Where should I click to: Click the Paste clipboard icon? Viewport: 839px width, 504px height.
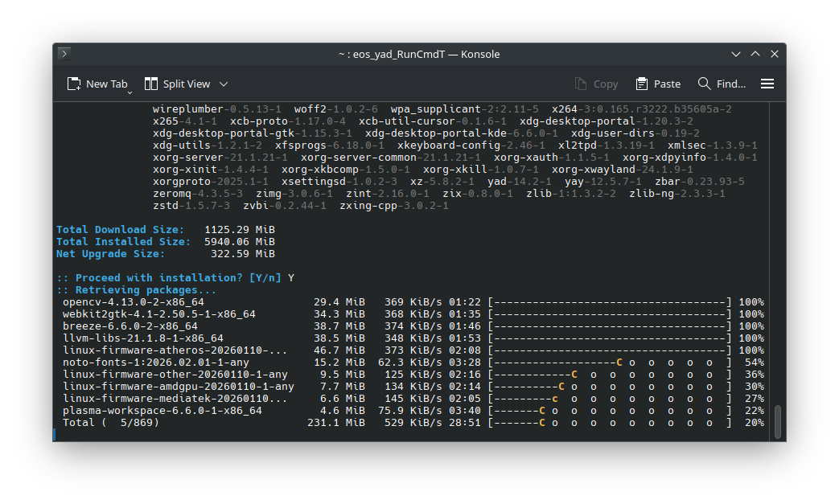(x=642, y=84)
